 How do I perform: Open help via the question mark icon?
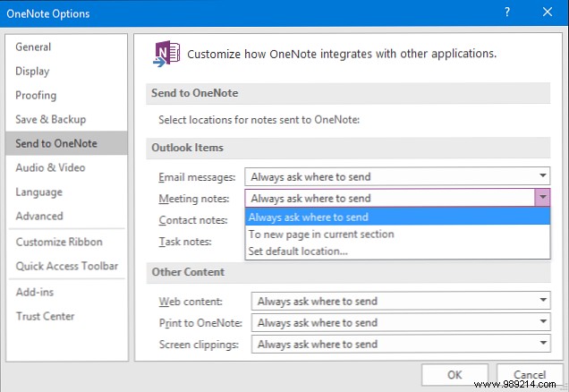[x=507, y=13]
